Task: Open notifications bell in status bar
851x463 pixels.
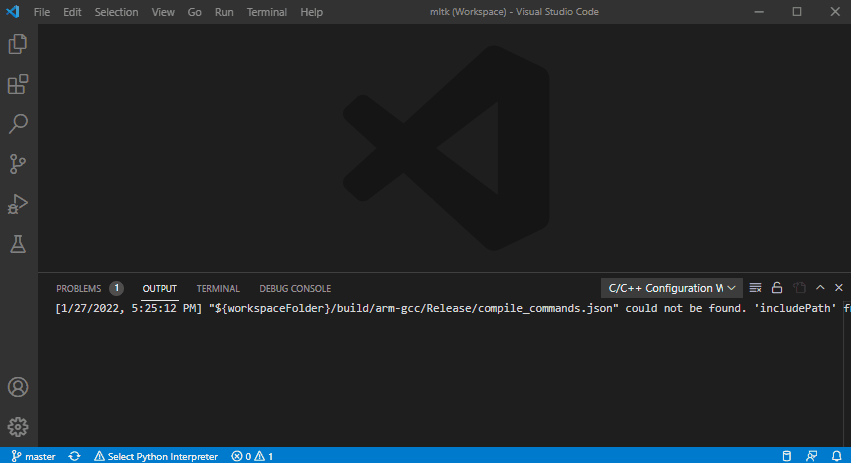Action: 836,456
